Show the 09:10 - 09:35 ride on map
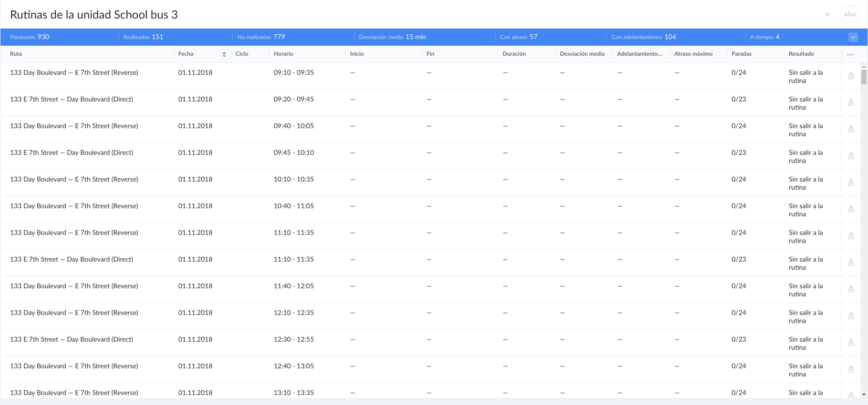Screen dimensions: 868x405 tap(851, 76)
